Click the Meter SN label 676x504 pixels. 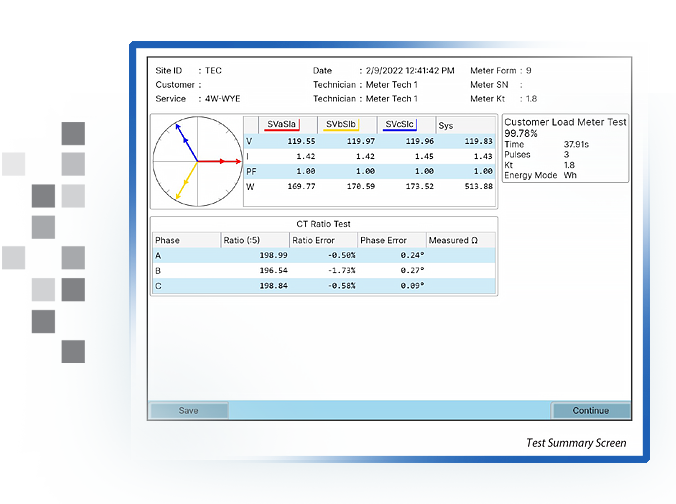click(x=489, y=85)
